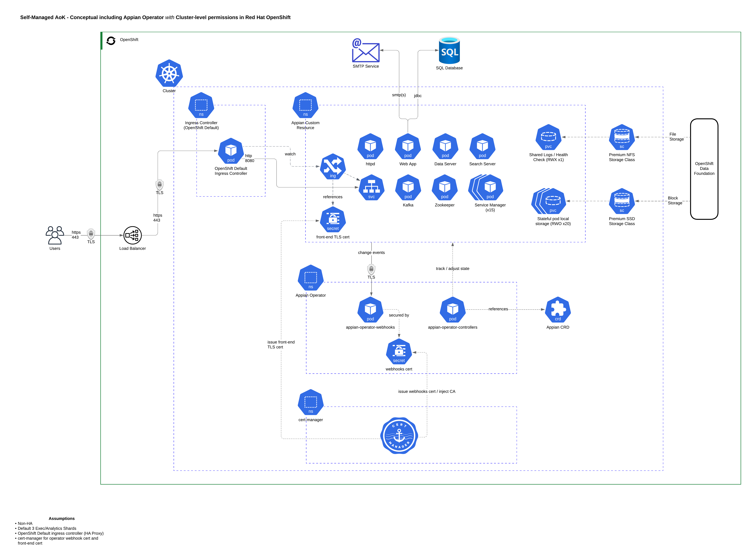Click the 'jdbc' label
This screenshot has height=560, width=750.
[x=418, y=96]
